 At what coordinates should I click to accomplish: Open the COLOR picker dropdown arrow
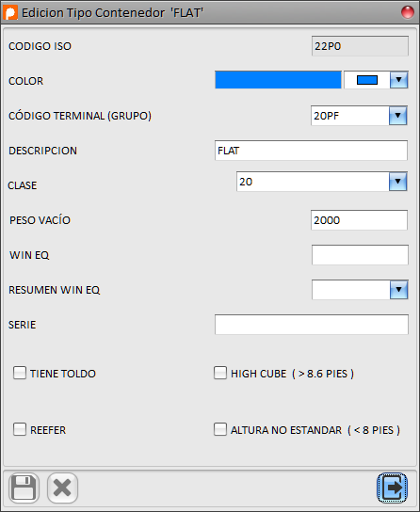398,80
